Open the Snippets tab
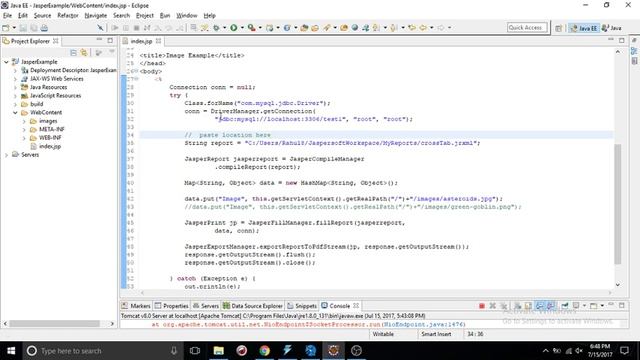Viewport: 640px width, 360px height. click(x=302, y=306)
